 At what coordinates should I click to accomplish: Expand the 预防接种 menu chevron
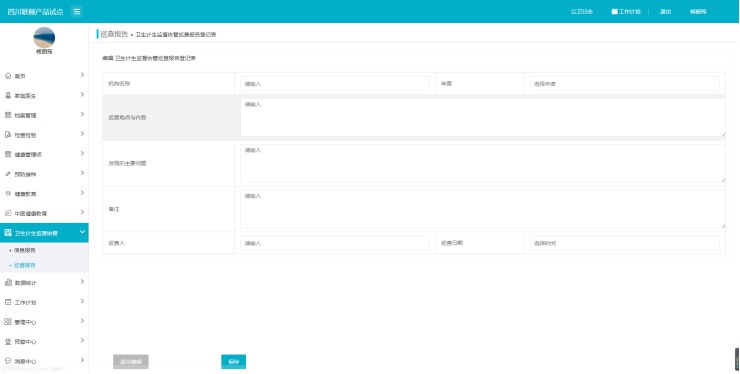coord(82,173)
